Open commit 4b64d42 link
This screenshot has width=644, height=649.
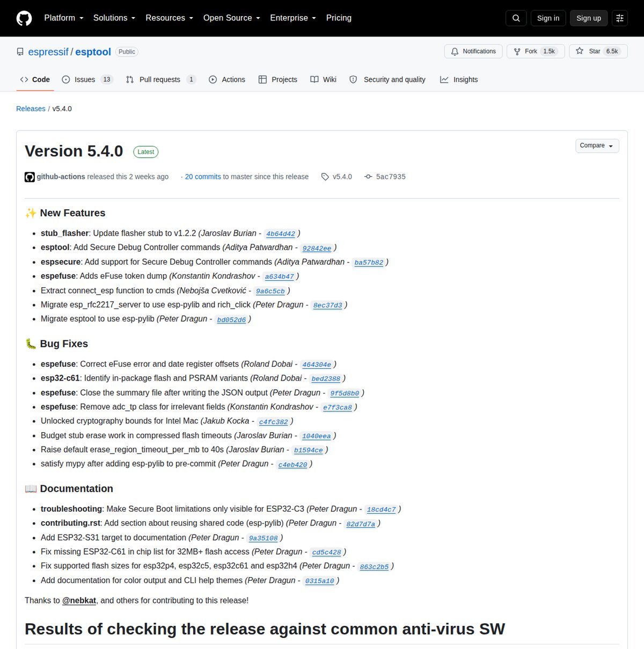point(281,234)
